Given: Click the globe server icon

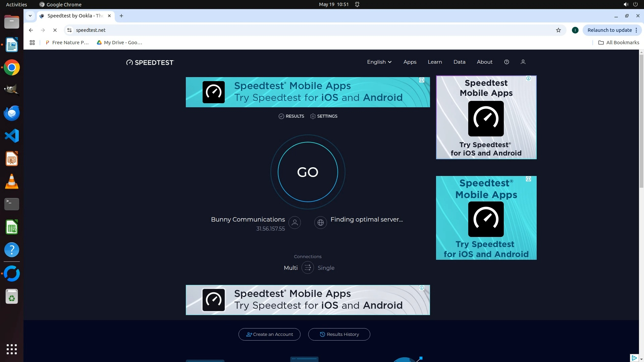Looking at the screenshot, I should click(x=320, y=223).
